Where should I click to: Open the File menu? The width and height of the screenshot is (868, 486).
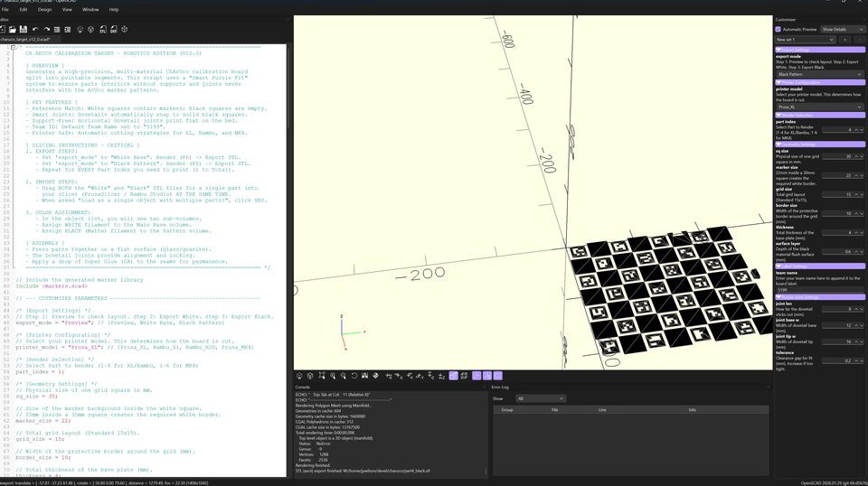point(5,9)
